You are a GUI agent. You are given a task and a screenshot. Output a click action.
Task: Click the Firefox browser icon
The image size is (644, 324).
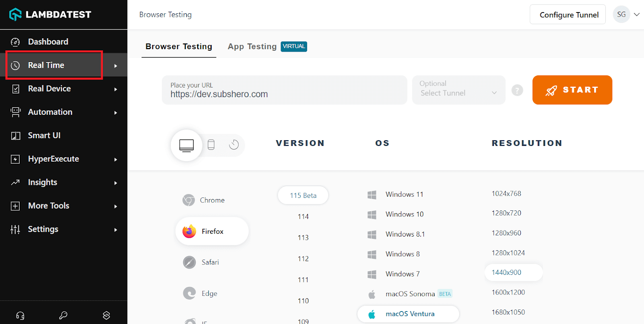click(189, 231)
